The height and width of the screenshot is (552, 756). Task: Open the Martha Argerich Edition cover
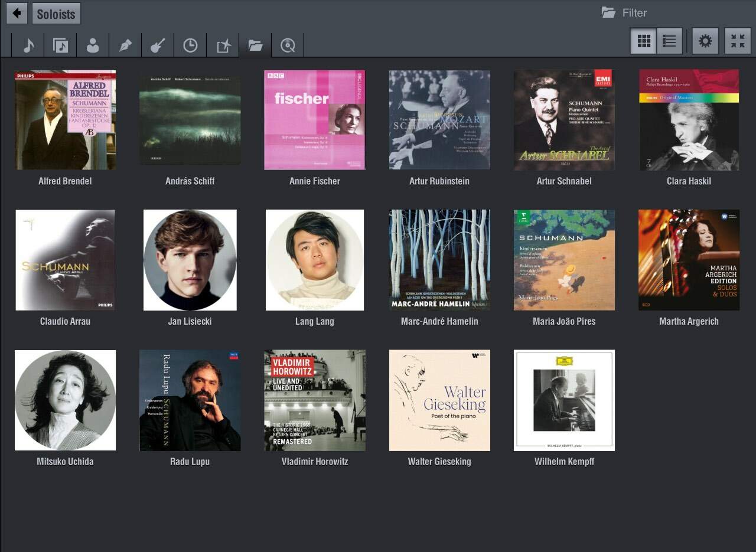(x=689, y=260)
